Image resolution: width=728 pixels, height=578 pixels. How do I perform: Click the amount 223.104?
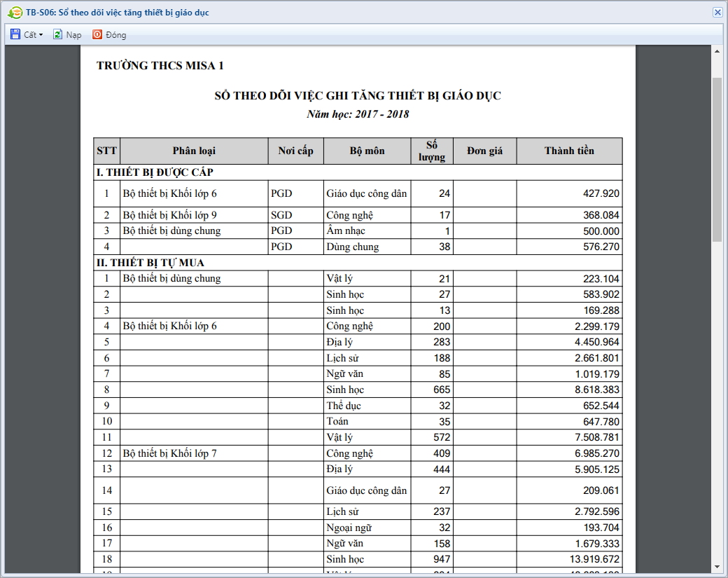click(601, 279)
